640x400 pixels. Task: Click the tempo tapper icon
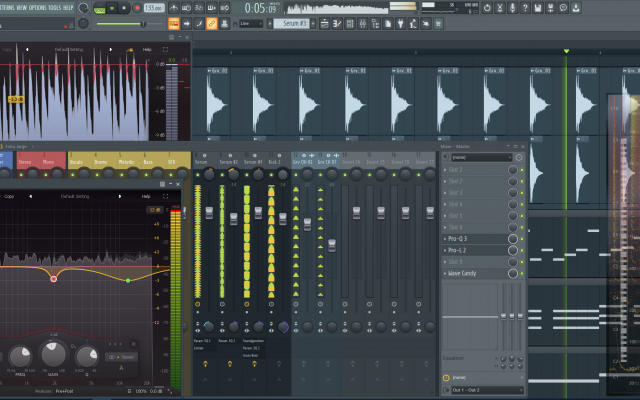tap(413, 24)
